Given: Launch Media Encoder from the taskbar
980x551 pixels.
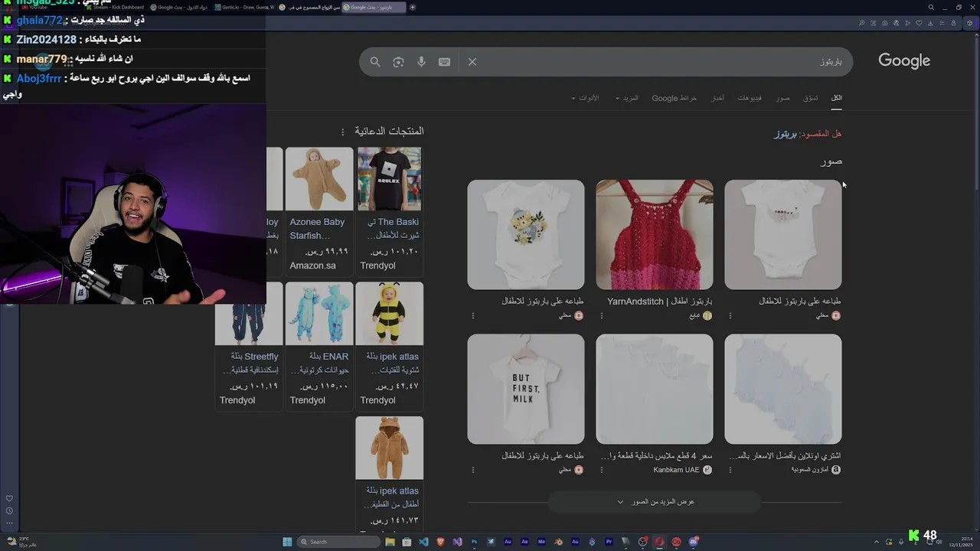Looking at the screenshot, I should click(x=541, y=542).
